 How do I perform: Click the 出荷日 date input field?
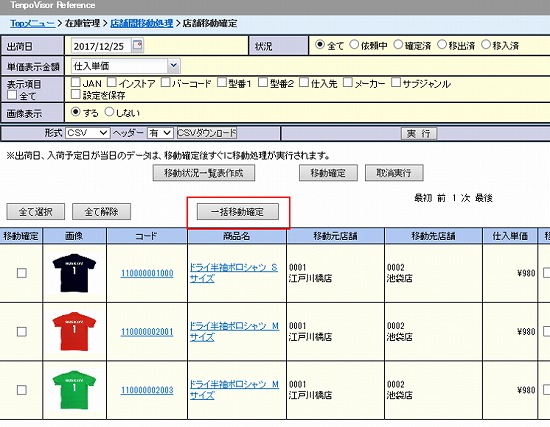coord(101,46)
